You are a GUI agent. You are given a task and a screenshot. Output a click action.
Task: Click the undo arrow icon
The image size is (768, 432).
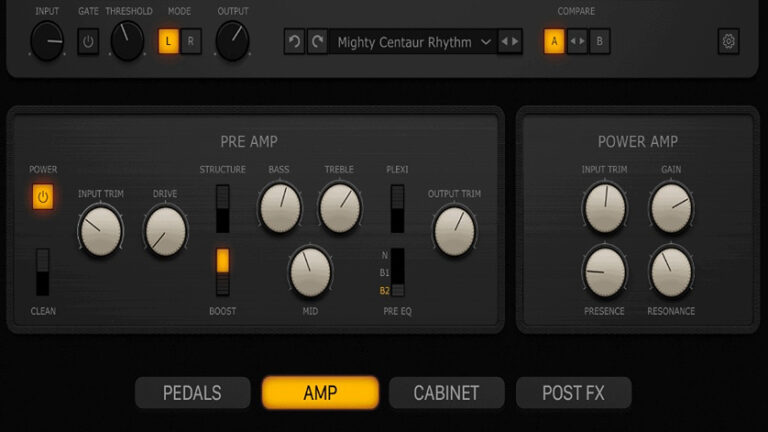pos(294,42)
